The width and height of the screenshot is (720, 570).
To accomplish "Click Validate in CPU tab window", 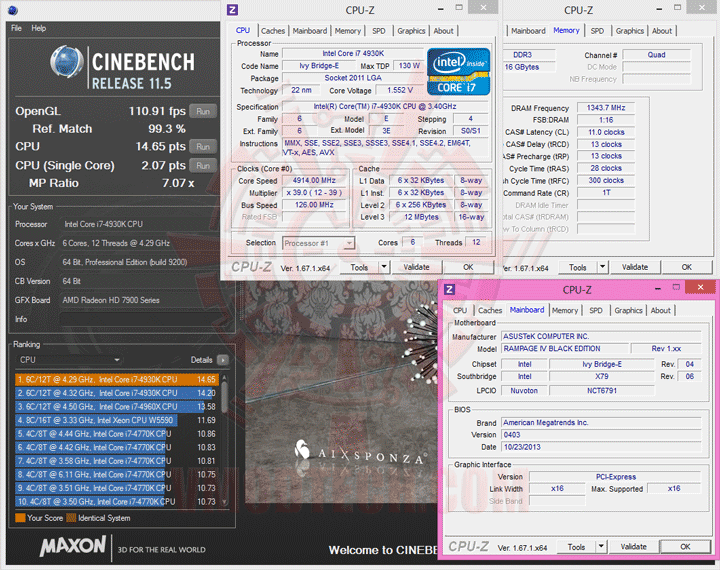I will point(416,267).
